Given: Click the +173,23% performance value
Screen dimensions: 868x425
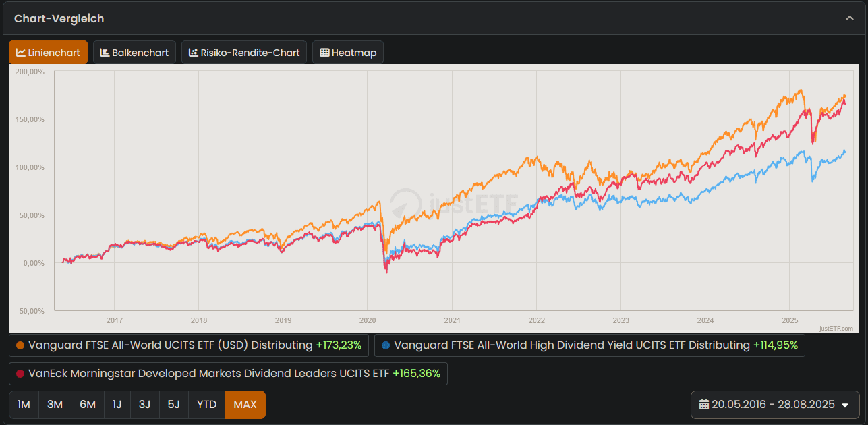Looking at the screenshot, I should (x=339, y=345).
